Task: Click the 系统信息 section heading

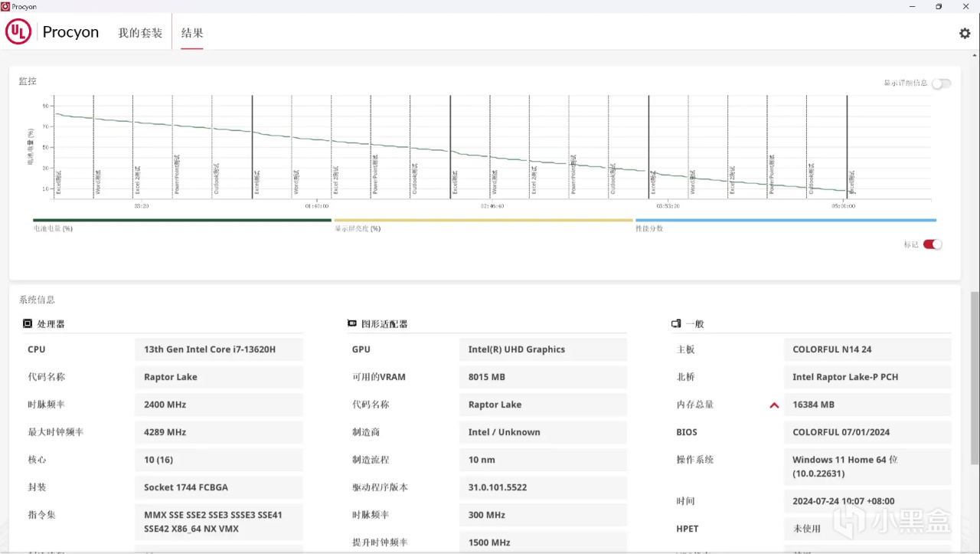Action: click(x=37, y=300)
